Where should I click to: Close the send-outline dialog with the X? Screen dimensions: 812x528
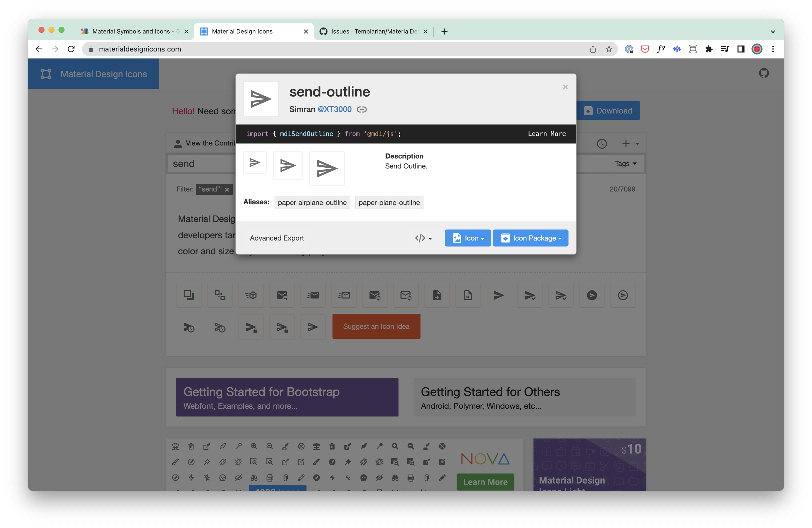(565, 87)
